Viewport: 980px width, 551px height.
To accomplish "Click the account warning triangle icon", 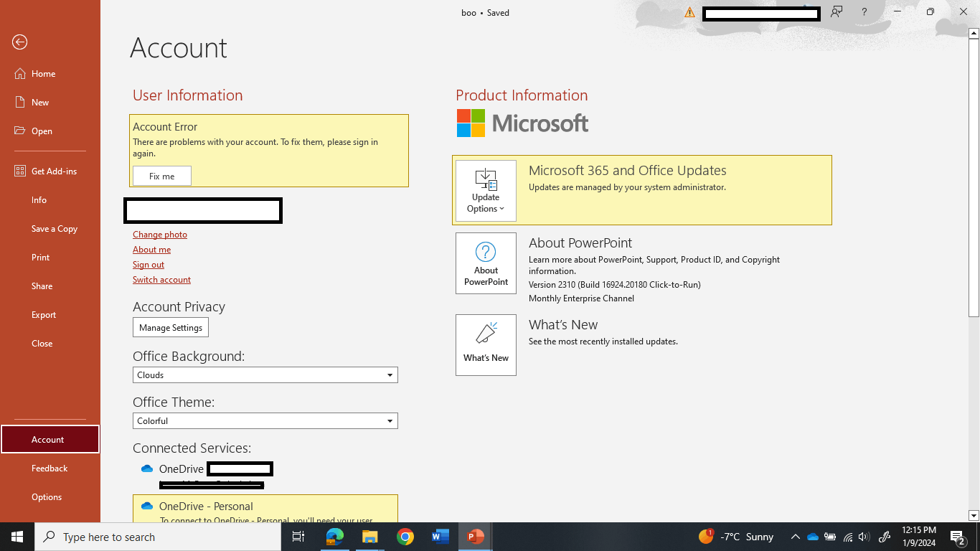I will click(689, 12).
